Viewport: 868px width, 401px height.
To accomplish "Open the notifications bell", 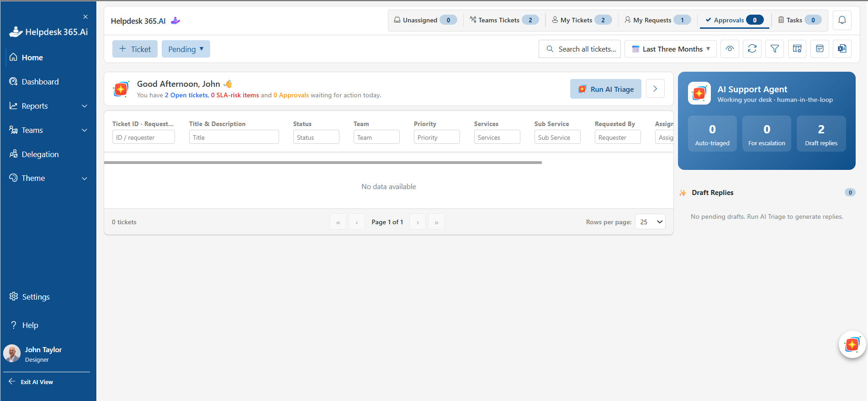I will 842,20.
